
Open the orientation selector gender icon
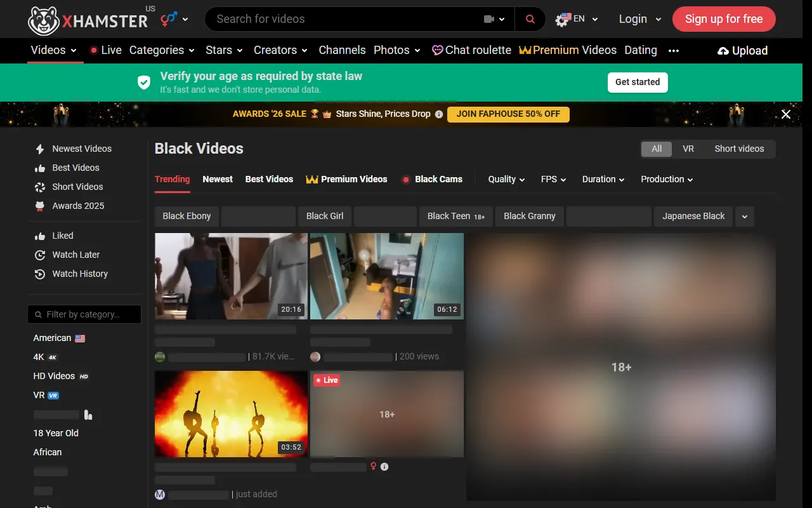pos(174,19)
